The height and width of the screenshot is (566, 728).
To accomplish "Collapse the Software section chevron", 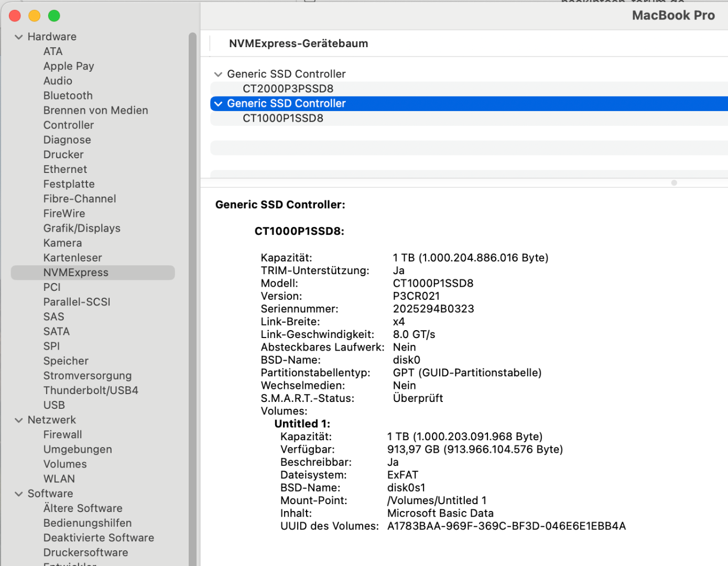I will [19, 494].
